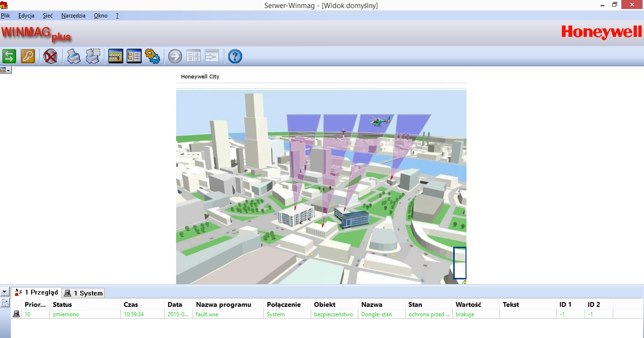
Task: Open the Plik menu
Action: 6,16
